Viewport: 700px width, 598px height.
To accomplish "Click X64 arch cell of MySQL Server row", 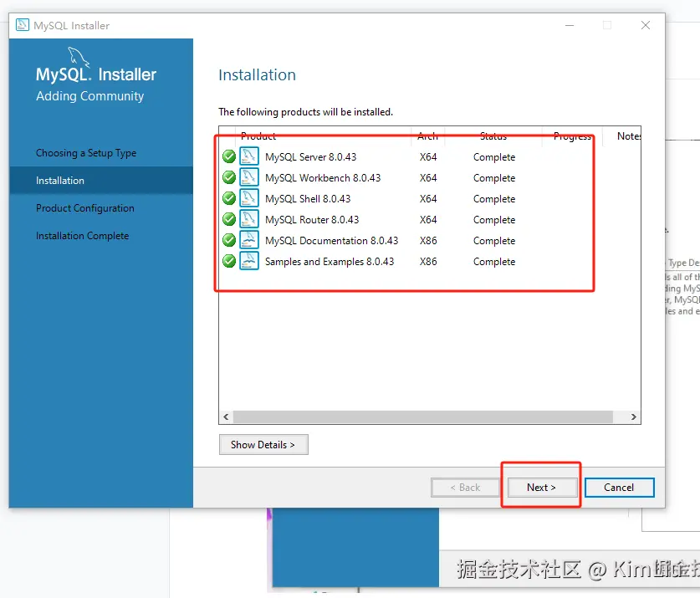I will pos(428,157).
